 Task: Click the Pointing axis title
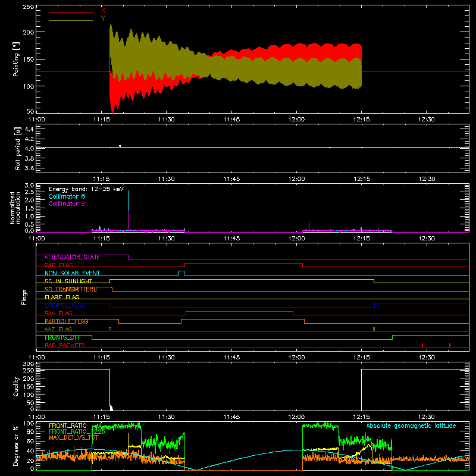pos(16,59)
